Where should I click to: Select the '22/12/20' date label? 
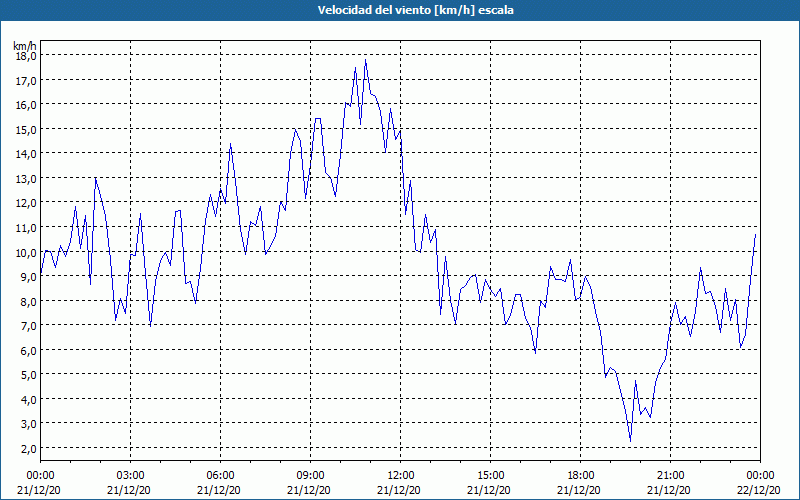tap(759, 490)
